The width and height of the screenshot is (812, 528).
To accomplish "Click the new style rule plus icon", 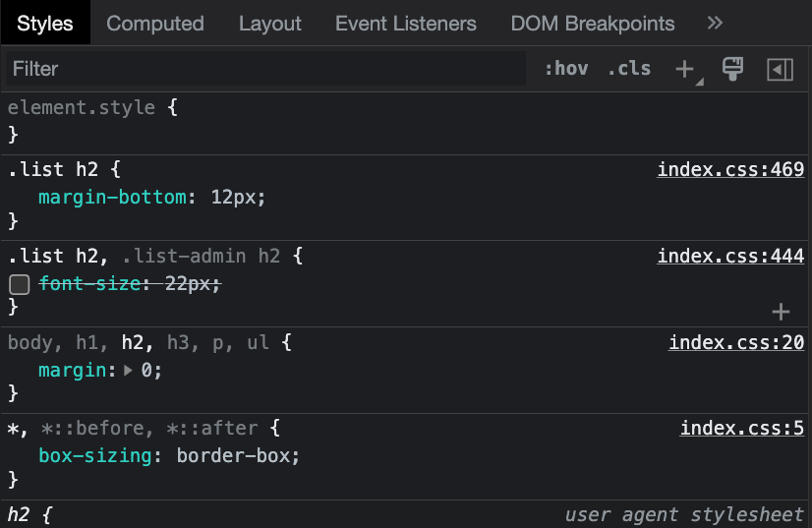I will [685, 69].
